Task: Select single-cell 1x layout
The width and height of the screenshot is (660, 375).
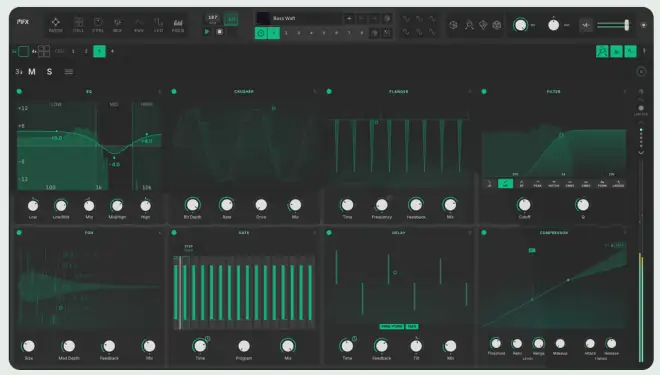Action: coord(24,51)
